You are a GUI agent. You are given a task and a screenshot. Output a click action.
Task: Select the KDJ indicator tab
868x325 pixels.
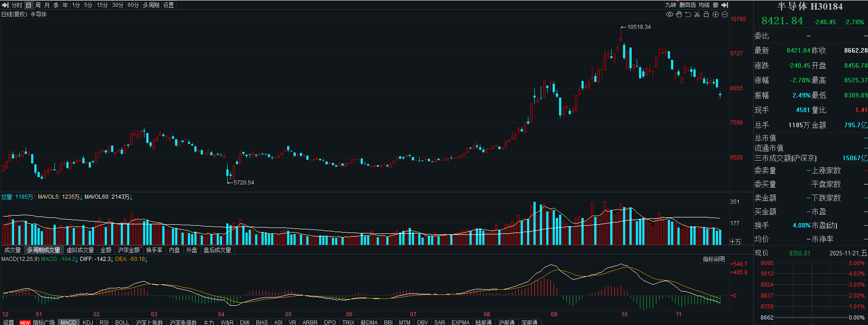[x=88, y=322]
